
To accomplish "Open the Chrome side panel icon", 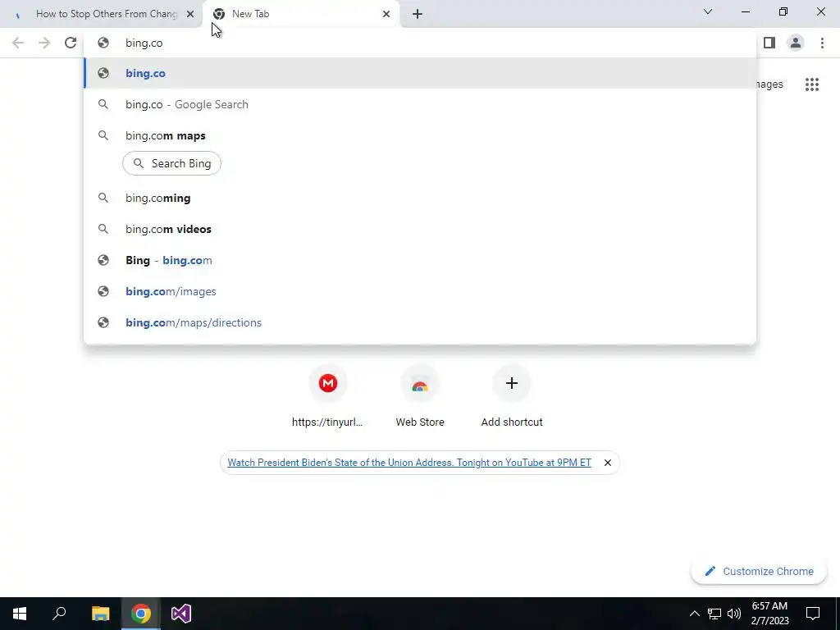I will 769,43.
